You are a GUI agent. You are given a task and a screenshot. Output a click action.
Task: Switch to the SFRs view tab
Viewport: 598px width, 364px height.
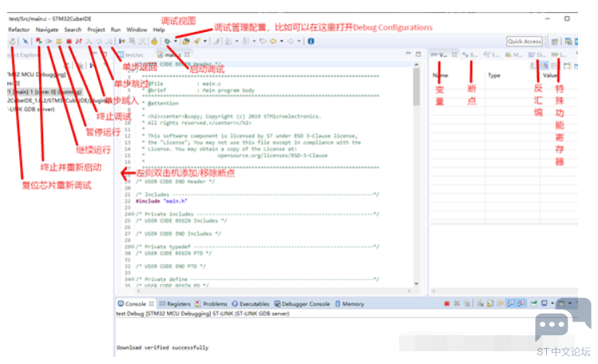[x=559, y=55]
